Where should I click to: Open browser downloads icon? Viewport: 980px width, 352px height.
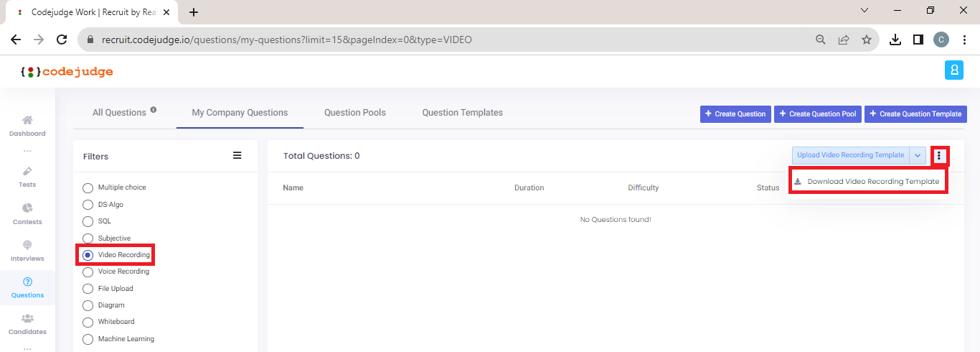click(x=895, y=40)
